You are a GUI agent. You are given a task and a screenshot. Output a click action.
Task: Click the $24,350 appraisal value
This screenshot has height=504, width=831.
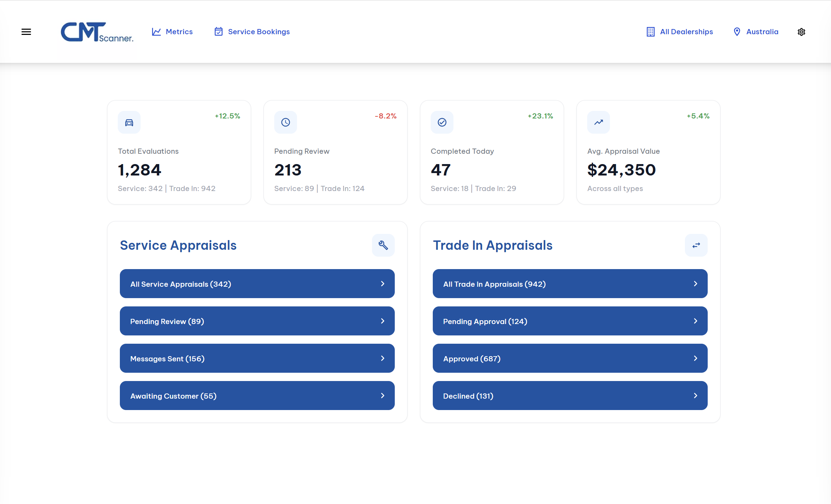point(621,170)
